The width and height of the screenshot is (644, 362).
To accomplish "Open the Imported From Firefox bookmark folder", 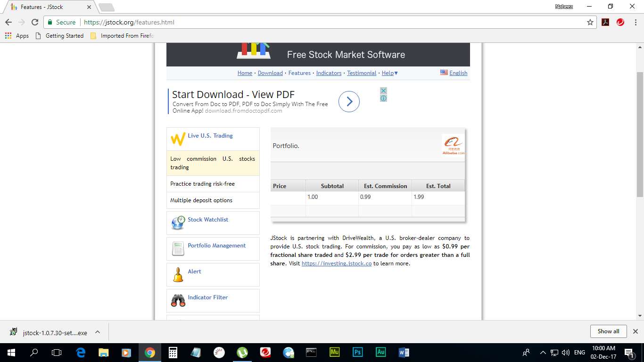I will click(122, 36).
